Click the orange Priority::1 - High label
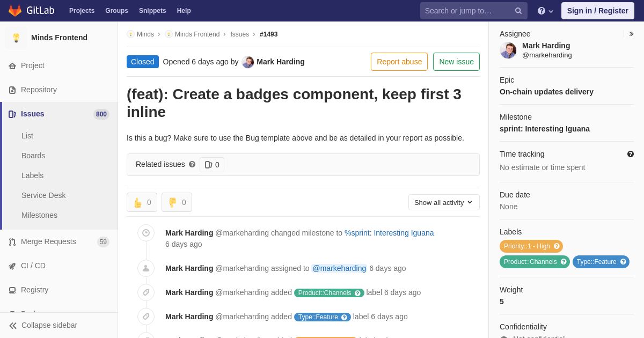 531,246
